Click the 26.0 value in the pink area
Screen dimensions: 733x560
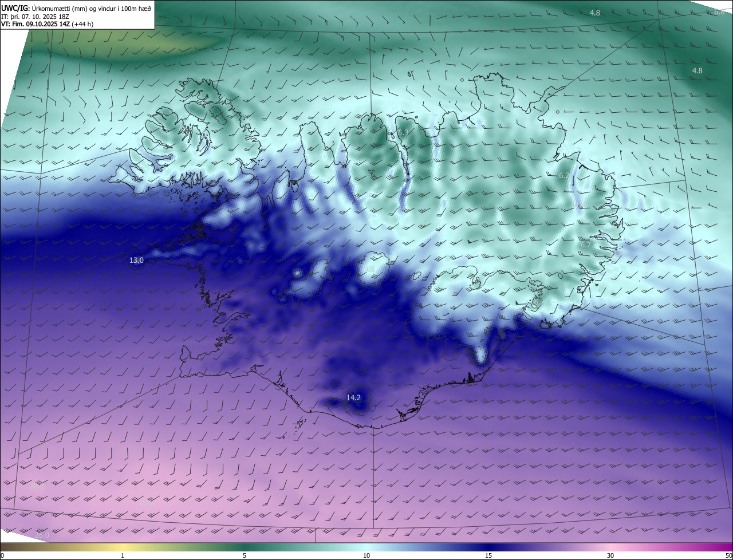click(x=42, y=535)
